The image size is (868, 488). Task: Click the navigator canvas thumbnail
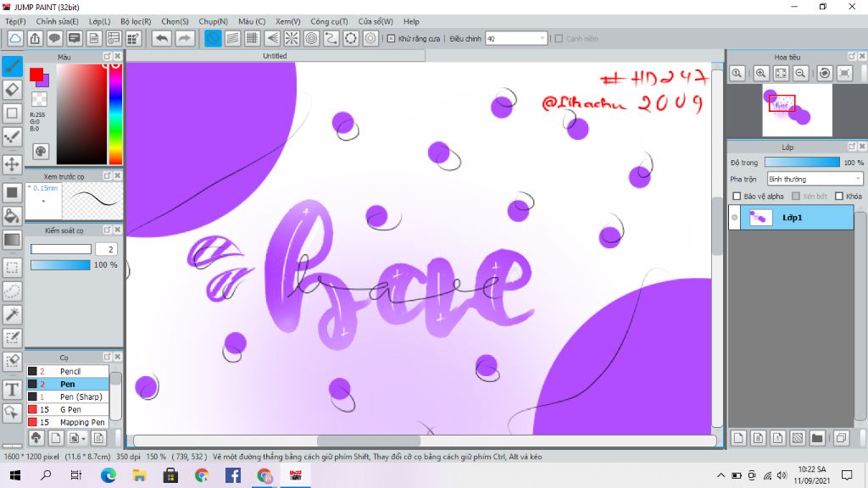[x=797, y=110]
